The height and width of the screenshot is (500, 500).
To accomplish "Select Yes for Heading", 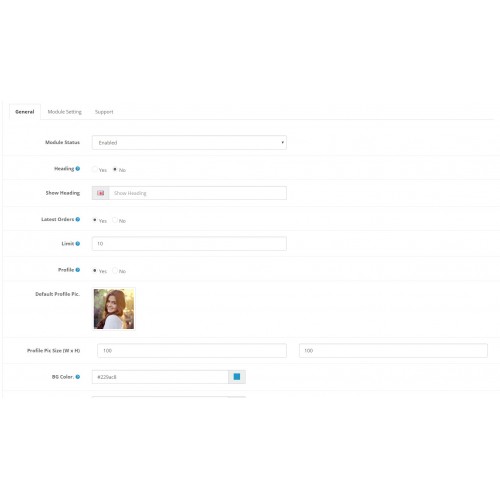I will [x=95, y=169].
